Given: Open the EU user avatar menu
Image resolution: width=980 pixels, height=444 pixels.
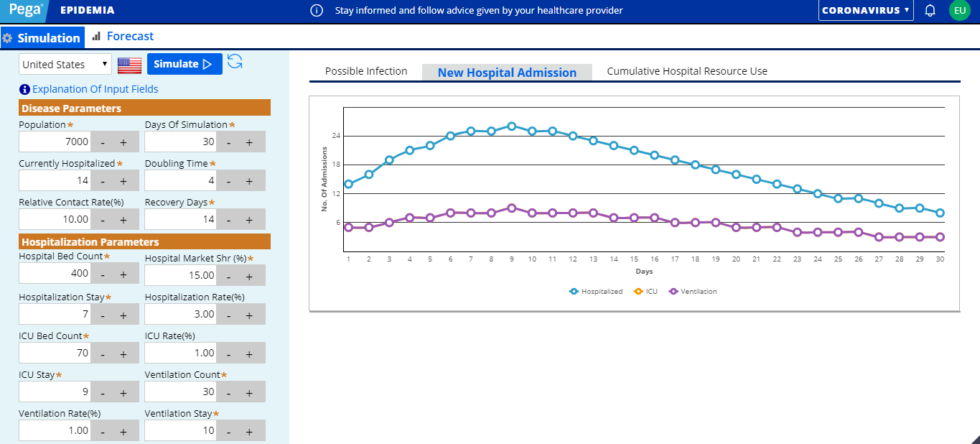Looking at the screenshot, I should coord(959,10).
